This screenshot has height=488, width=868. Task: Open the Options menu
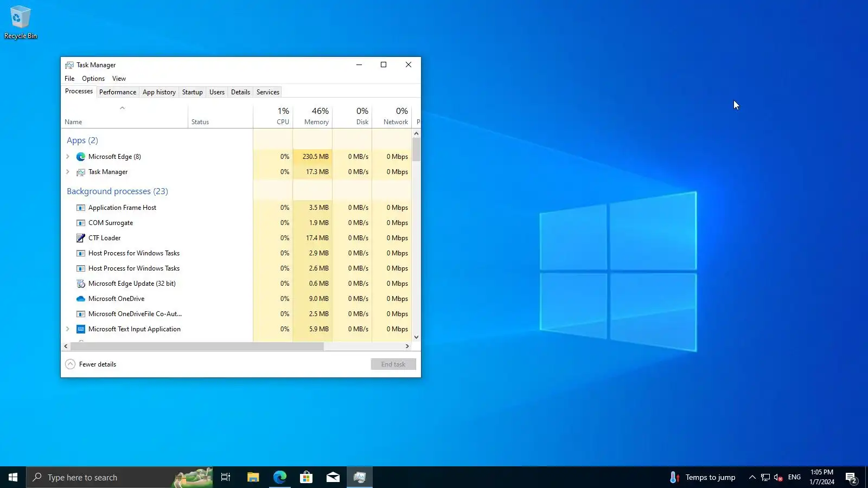point(93,79)
